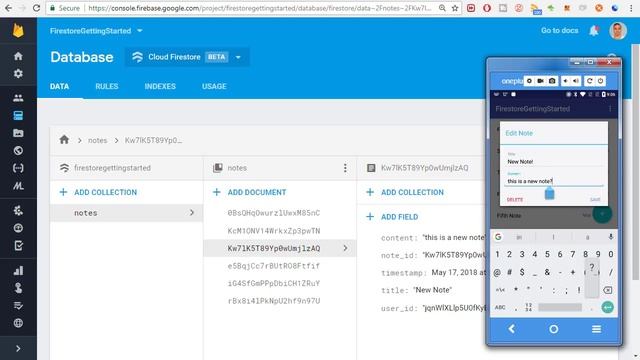Open Predictions icon in sidebar

(18, 288)
